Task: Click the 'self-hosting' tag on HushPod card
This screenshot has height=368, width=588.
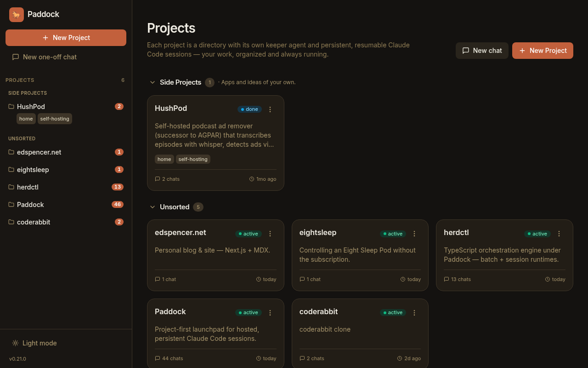Action: click(193, 159)
